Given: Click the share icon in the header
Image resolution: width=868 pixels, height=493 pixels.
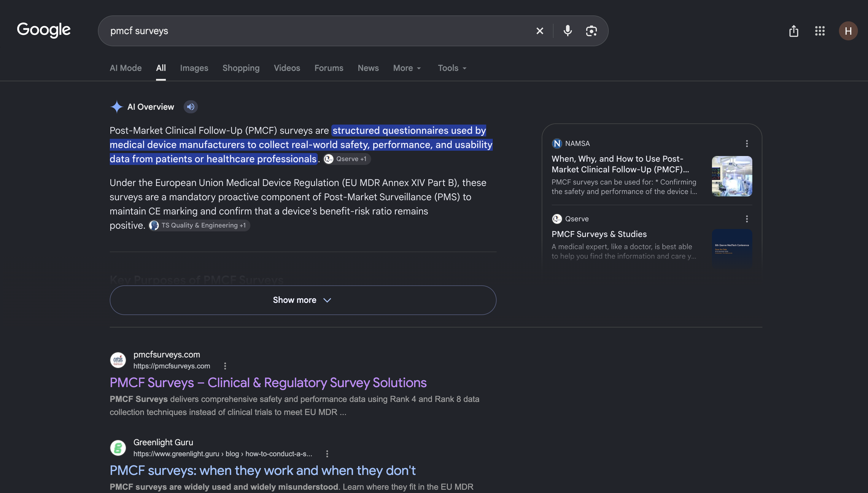Looking at the screenshot, I should click(794, 31).
